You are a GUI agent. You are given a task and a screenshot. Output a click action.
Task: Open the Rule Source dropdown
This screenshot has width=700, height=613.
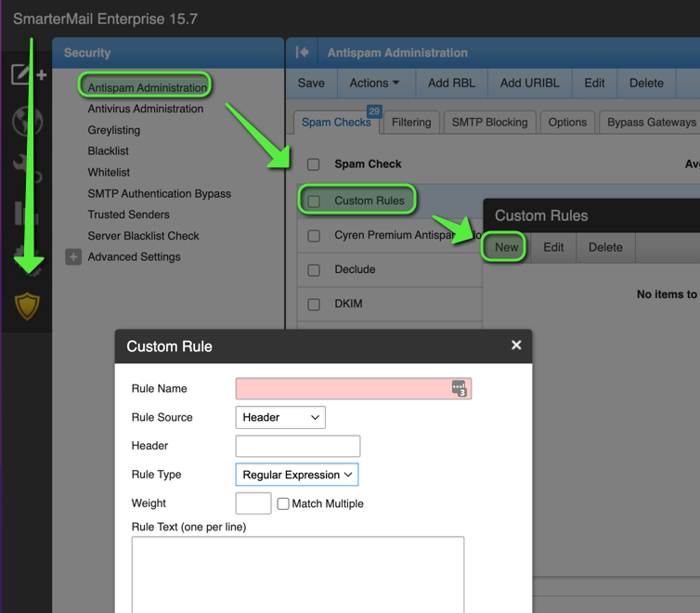(x=280, y=418)
